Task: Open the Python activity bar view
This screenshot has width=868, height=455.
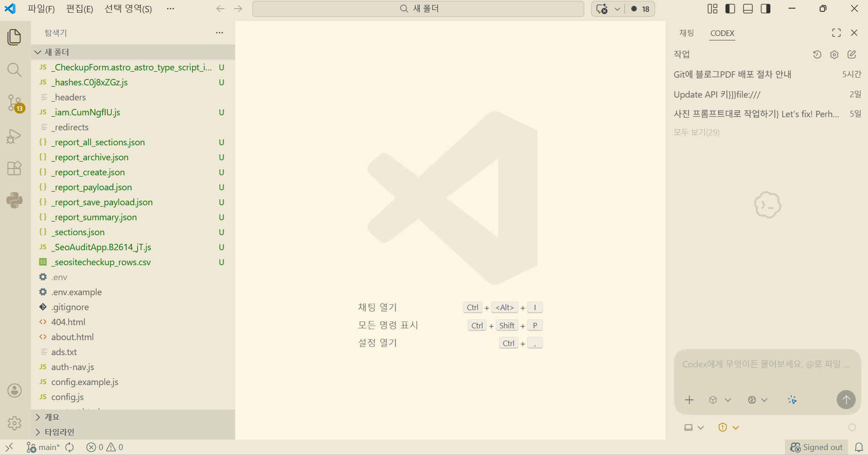Action: click(15, 200)
